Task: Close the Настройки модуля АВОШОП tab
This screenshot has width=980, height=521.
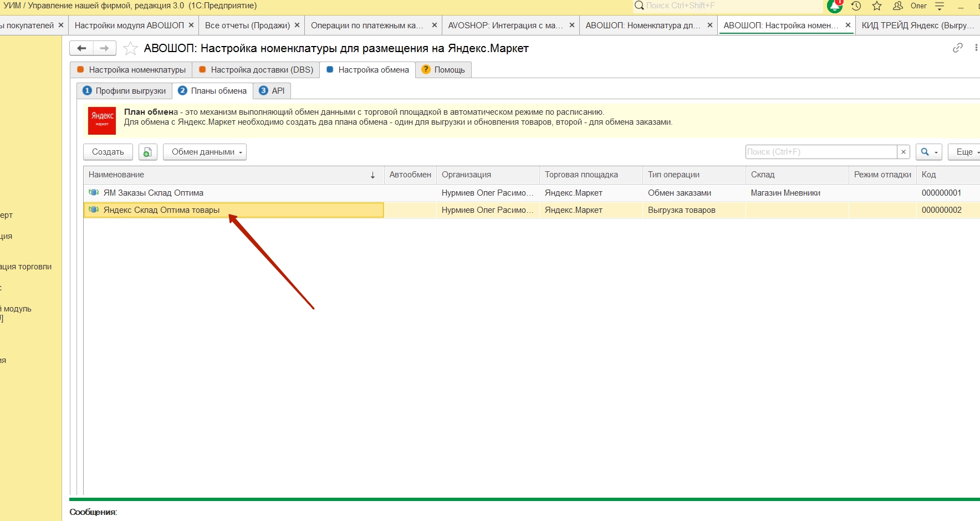Action: tap(191, 25)
